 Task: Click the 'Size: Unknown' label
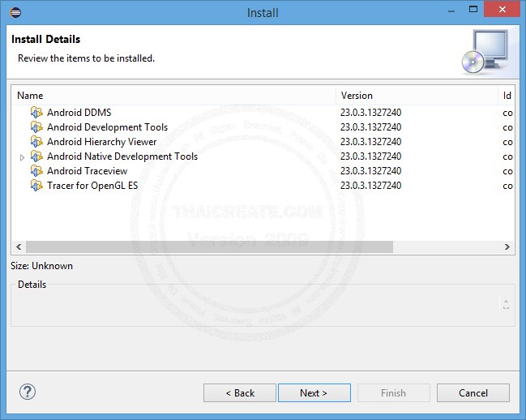pos(41,266)
